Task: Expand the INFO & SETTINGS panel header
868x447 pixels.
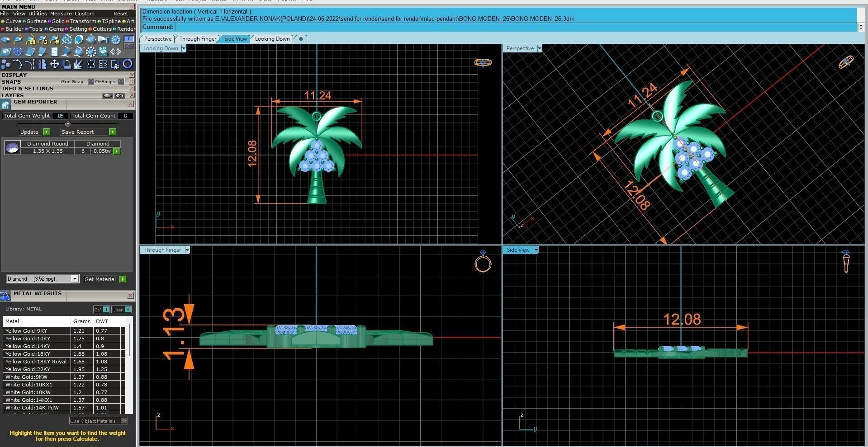Action: (x=64, y=89)
